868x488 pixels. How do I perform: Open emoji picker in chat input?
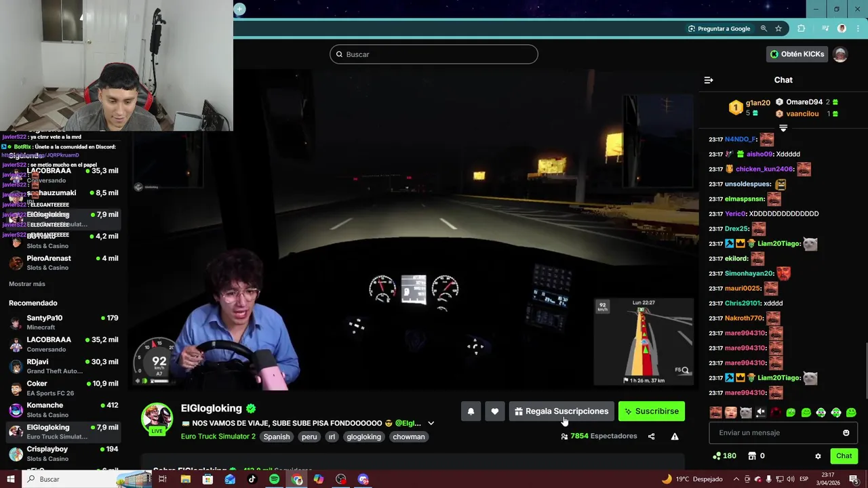846,433
